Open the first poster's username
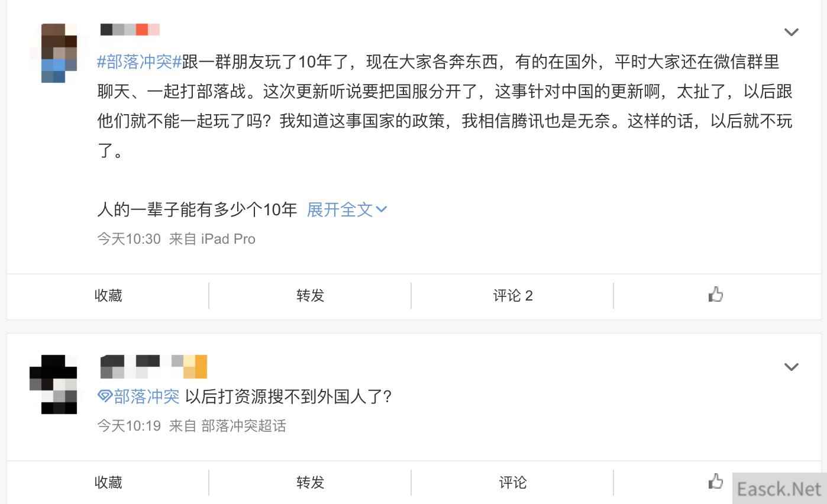The width and height of the screenshot is (827, 504). click(x=130, y=30)
